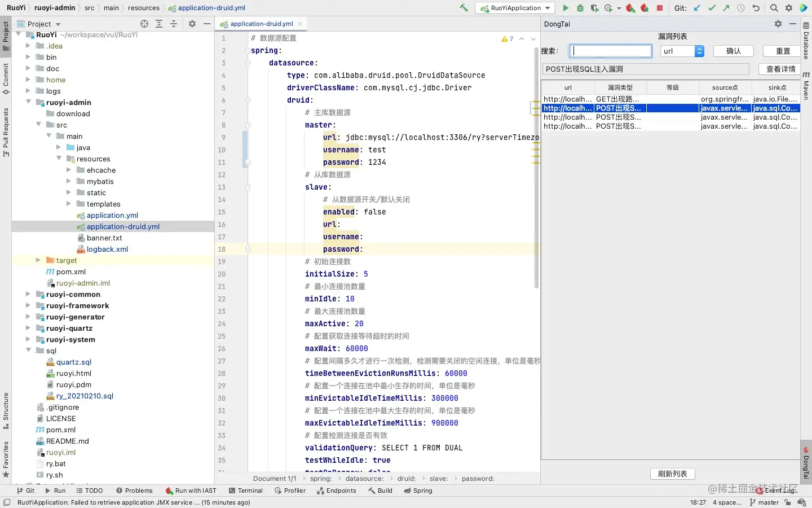Collapse the ruoyi-admin module folder
Screen dimensions: 812x508
tap(28, 102)
